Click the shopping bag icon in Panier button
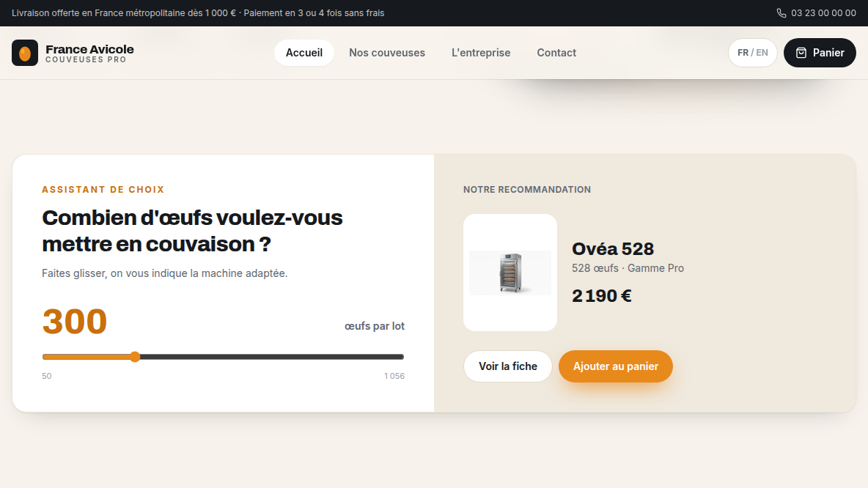The width and height of the screenshot is (868, 488). click(801, 53)
